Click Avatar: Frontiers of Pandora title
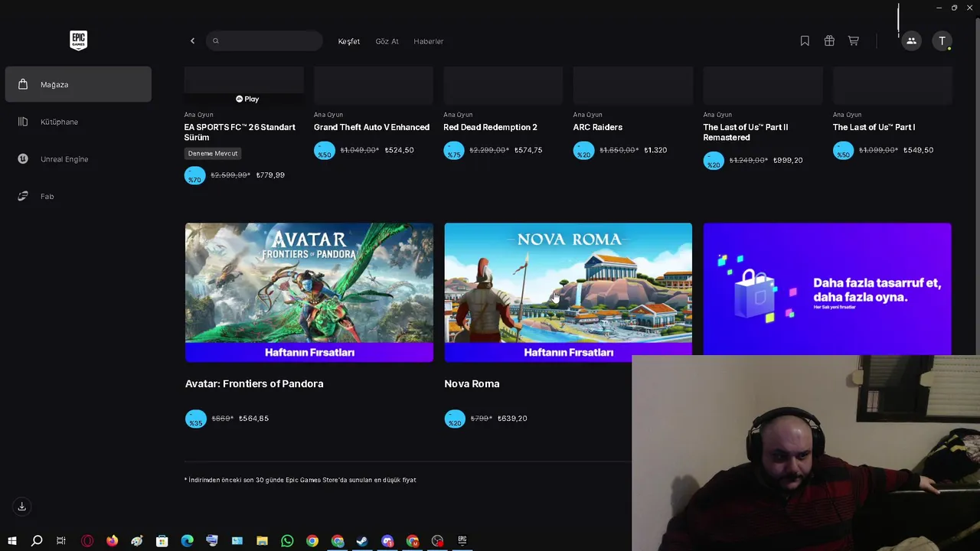980x551 pixels. coord(254,383)
